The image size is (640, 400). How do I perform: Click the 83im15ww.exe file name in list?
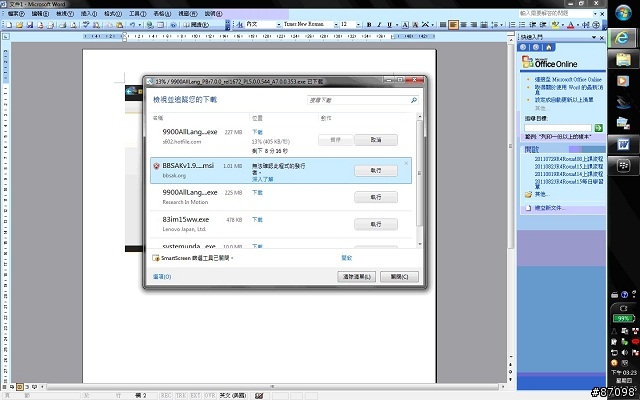(186, 219)
